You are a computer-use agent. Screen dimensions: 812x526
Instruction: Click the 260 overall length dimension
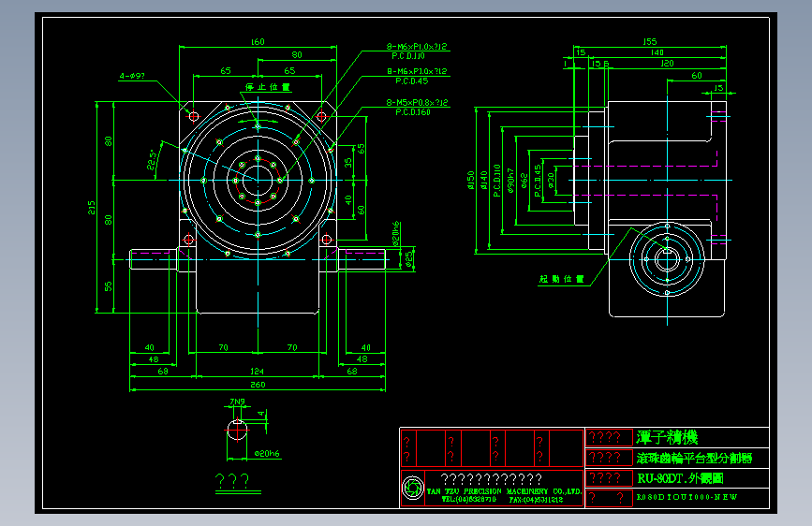pos(258,385)
